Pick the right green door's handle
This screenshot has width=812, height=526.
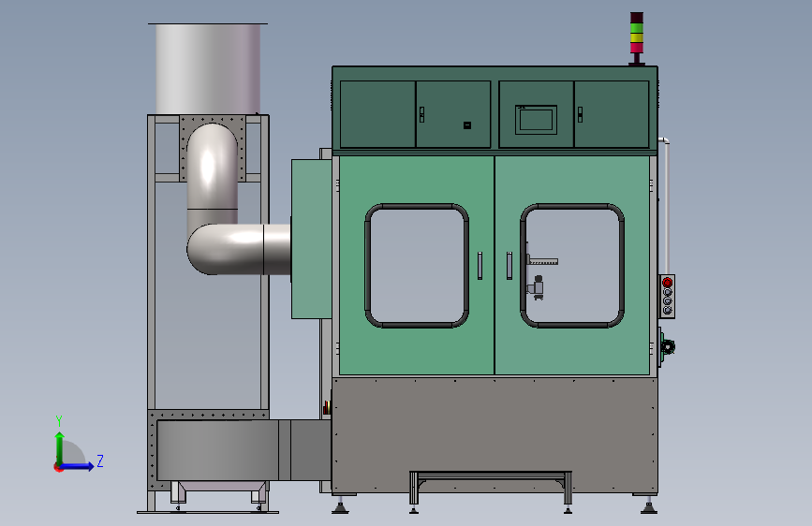click(509, 266)
